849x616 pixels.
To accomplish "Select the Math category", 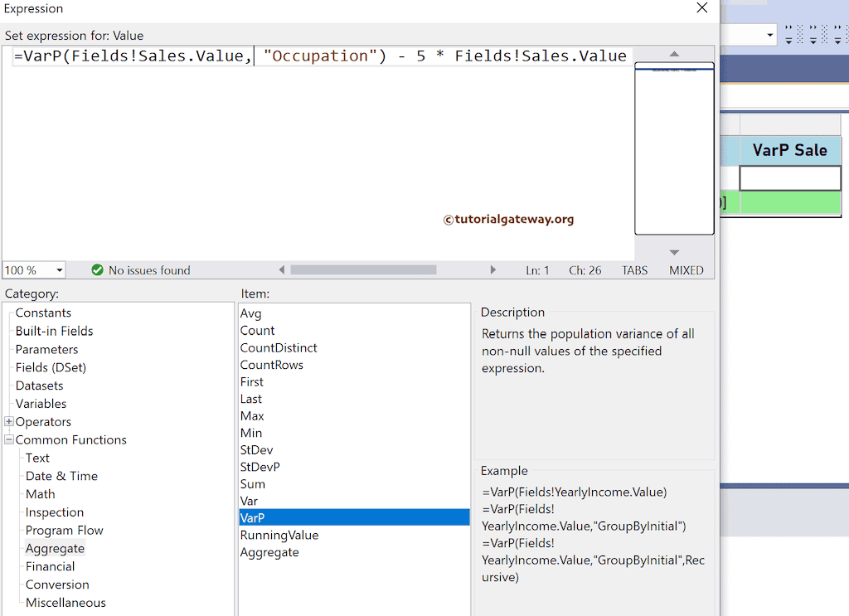I will 40,494.
